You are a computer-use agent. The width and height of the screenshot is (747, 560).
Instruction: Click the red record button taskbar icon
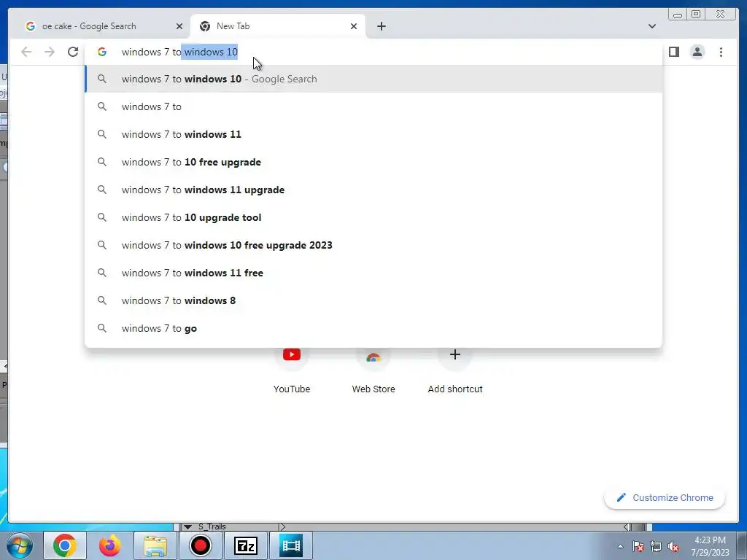pyautogui.click(x=200, y=545)
